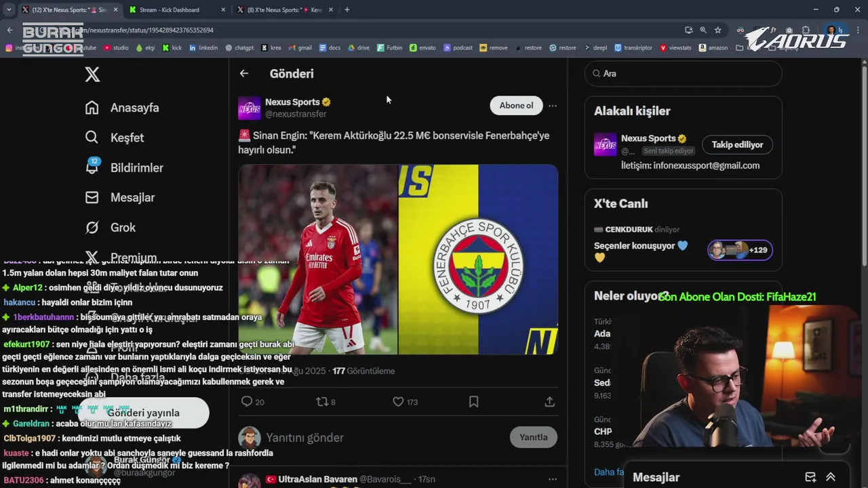This screenshot has height=488, width=868.
Task: Click the Gönderi yayınla post button
Action: point(143,413)
